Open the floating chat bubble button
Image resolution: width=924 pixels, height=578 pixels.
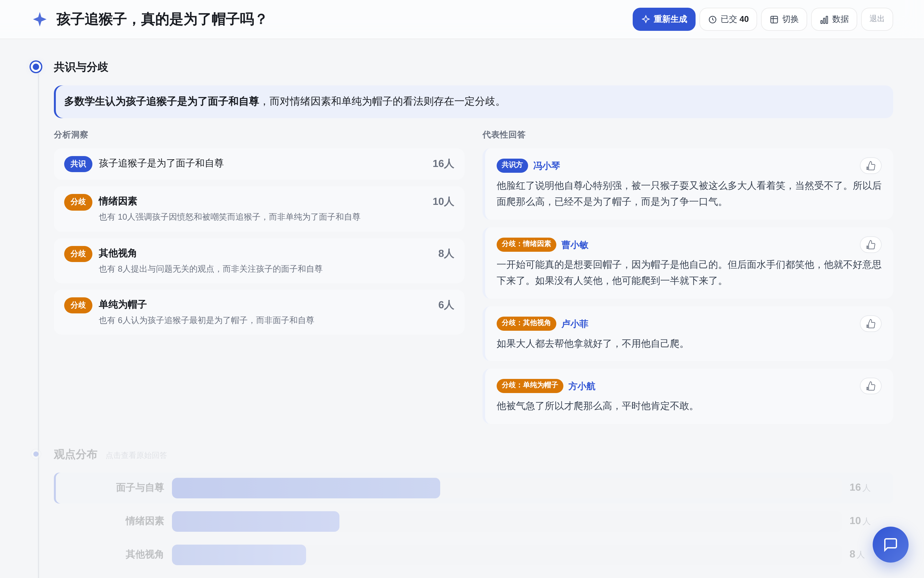pos(890,544)
